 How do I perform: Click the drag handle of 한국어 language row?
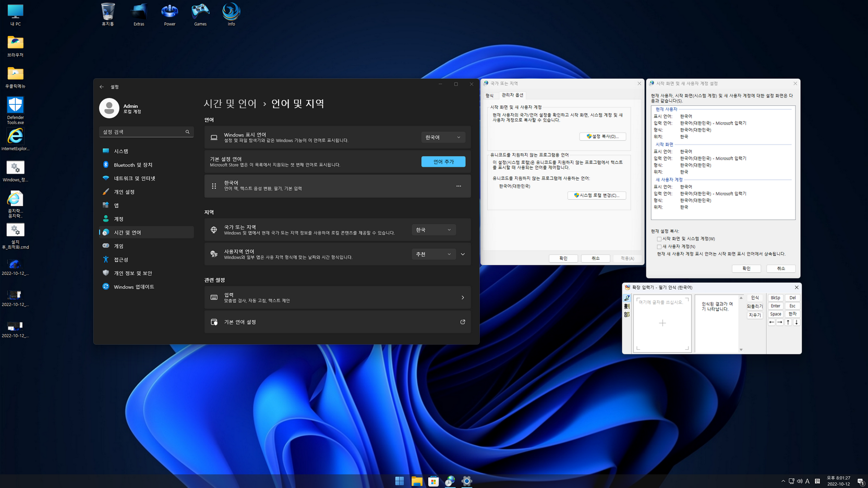[x=214, y=186]
